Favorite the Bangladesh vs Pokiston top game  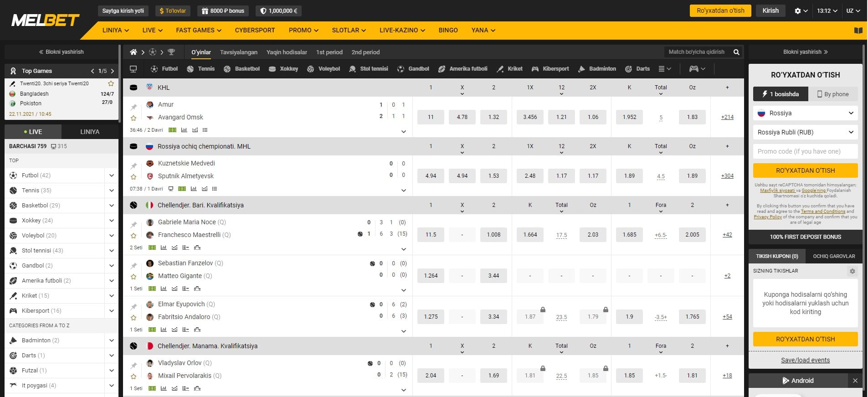111,83
